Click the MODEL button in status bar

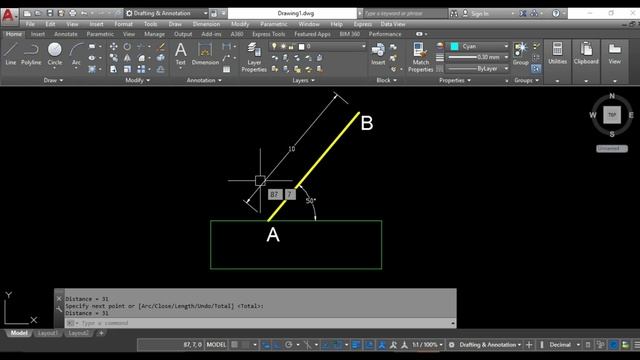pos(216,345)
